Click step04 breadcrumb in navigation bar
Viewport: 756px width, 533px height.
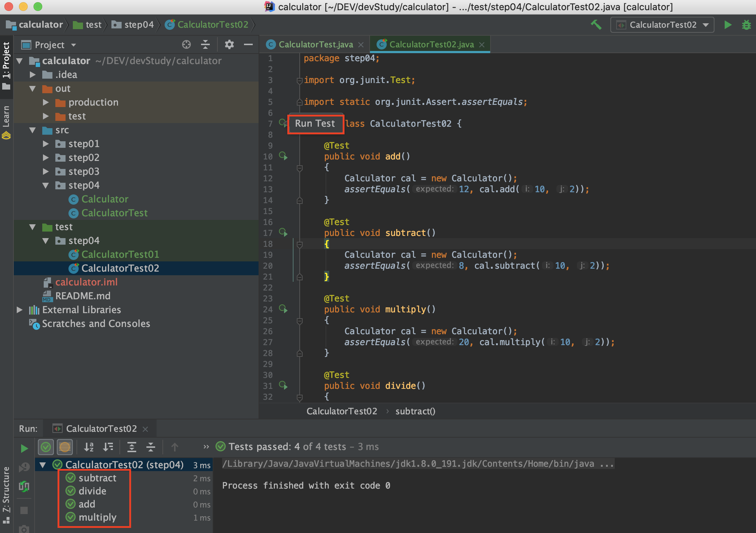(139, 24)
